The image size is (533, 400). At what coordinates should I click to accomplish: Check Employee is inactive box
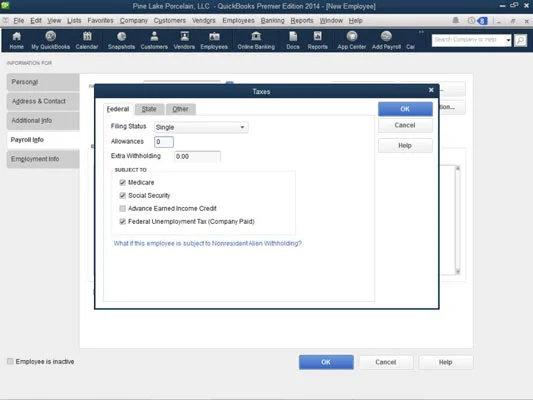point(10,361)
